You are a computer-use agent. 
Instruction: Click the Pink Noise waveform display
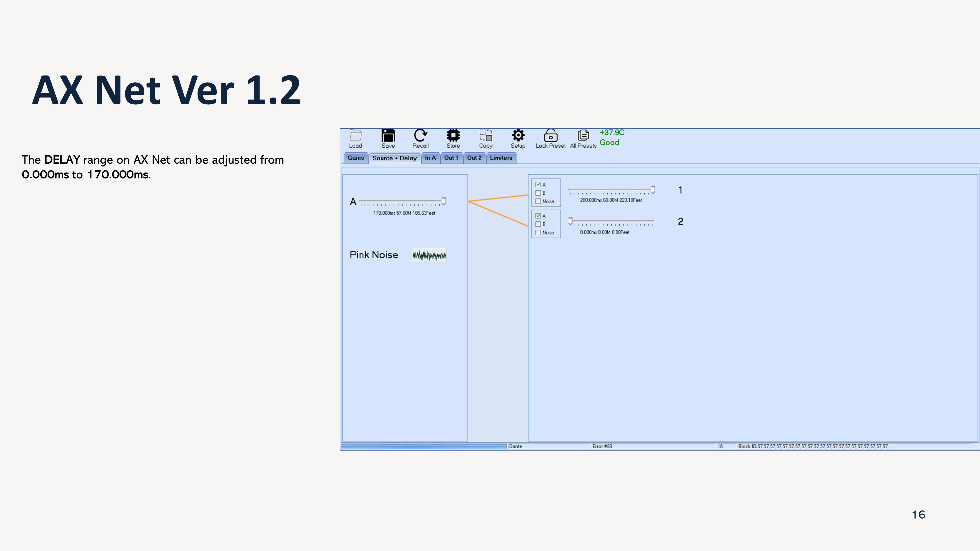tap(429, 254)
